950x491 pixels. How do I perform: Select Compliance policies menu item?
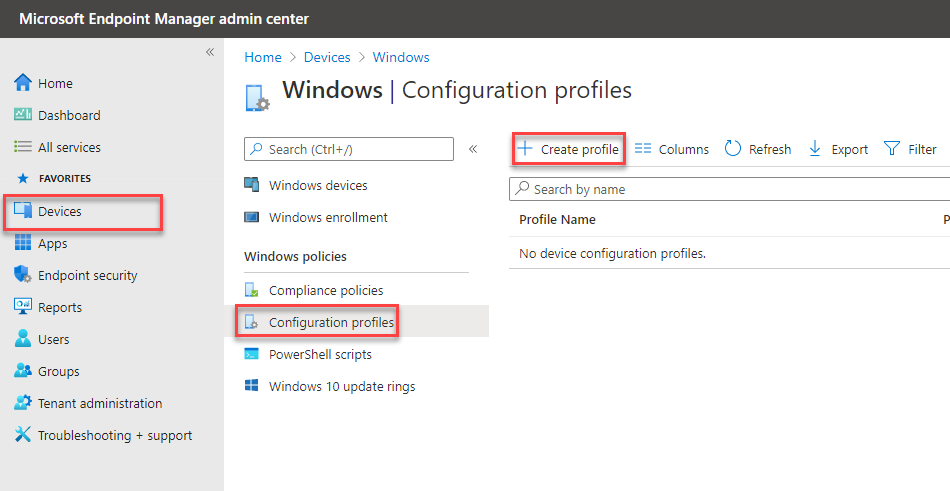coord(325,290)
